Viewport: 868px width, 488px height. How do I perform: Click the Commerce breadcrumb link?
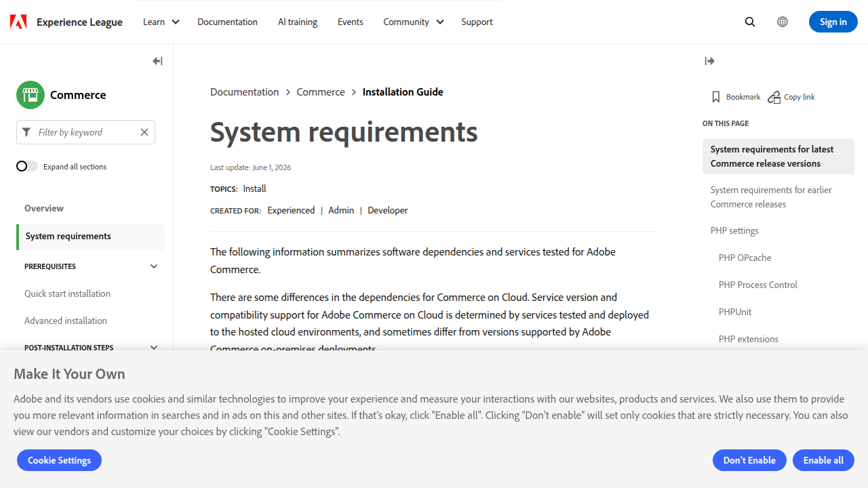321,92
